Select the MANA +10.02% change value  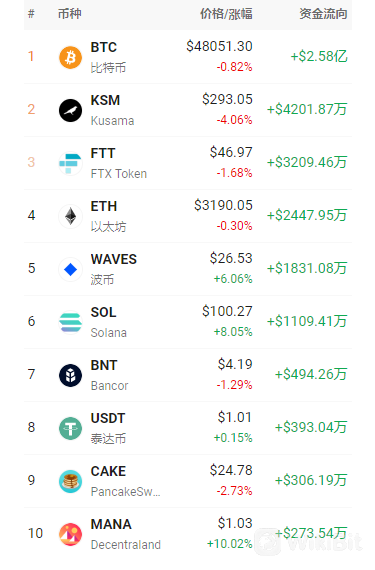[229, 544]
